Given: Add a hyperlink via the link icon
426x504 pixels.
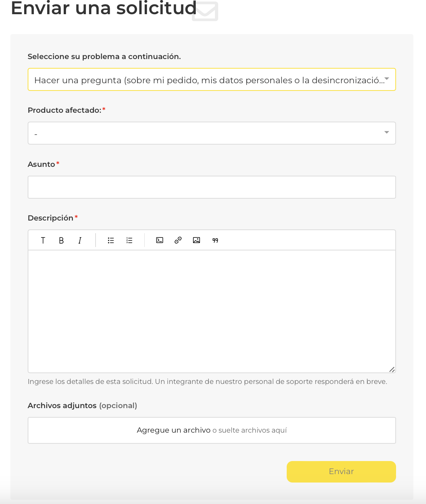Looking at the screenshot, I should 178,240.
